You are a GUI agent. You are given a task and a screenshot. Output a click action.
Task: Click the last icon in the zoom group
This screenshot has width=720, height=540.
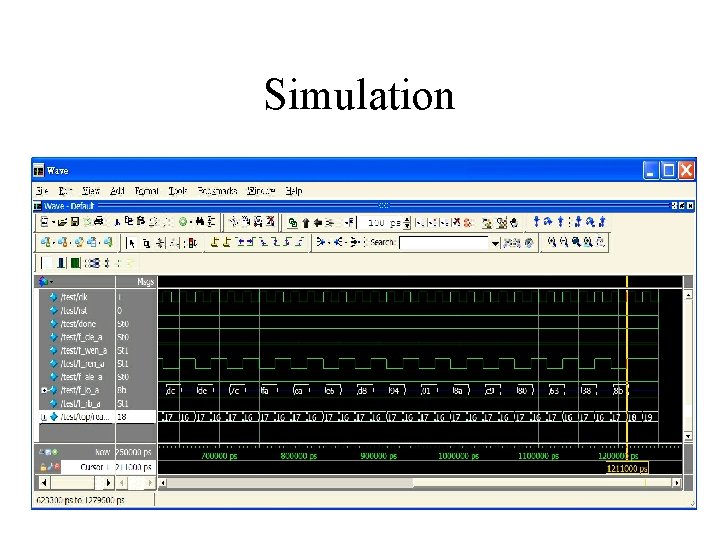click(x=600, y=242)
